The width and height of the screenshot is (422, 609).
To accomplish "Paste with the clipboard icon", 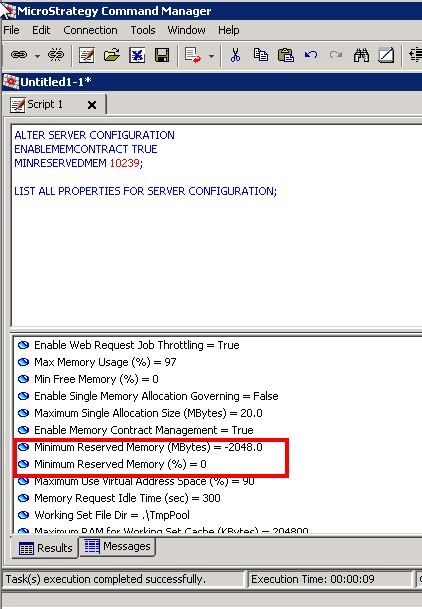I will coord(286,55).
